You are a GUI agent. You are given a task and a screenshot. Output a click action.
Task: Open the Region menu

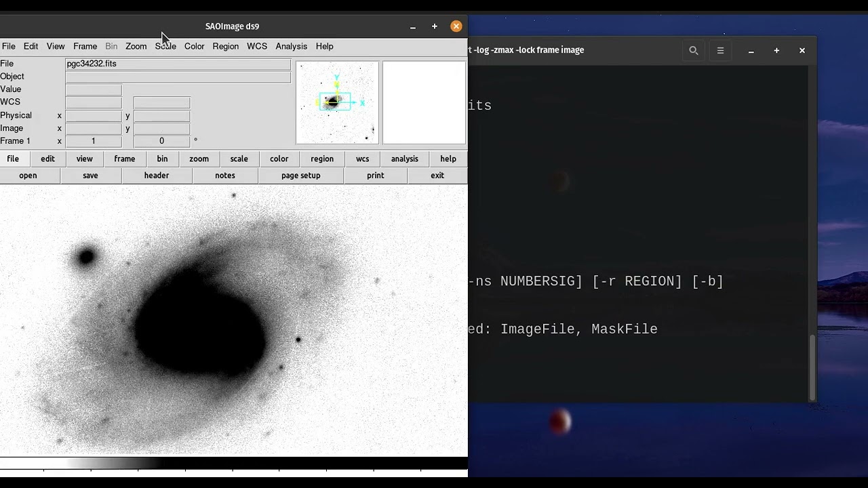225,46
